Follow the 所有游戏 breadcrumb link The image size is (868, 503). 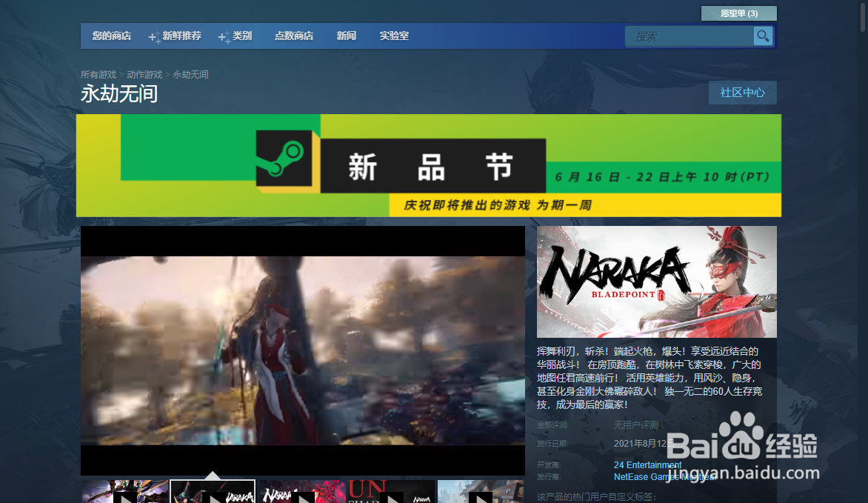pyautogui.click(x=99, y=74)
